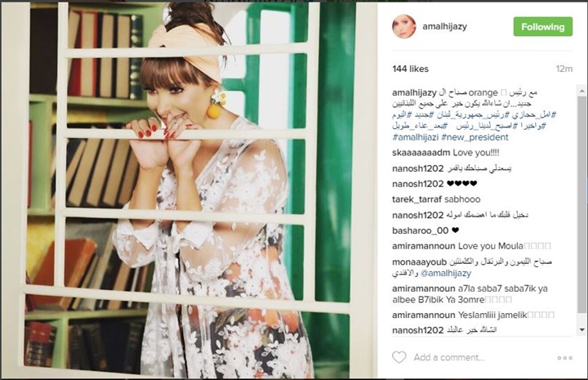Screen dimensions: 588x380
Task: Open skaaaaaaadm commenter profile
Action: coord(421,153)
